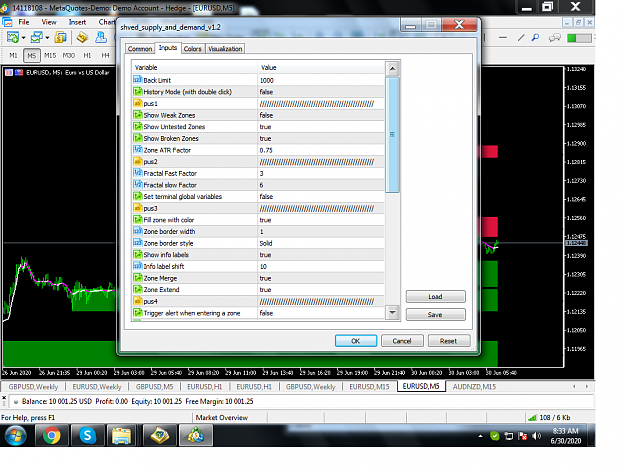Toggle Show Broken Zones value true
Image resolution: width=625 pixels, height=469 pixels.
point(321,138)
